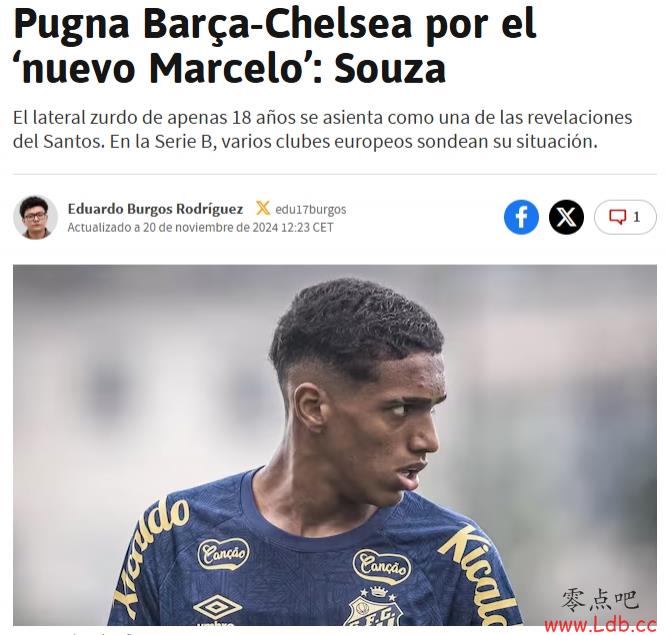
Task: Click the left Canção sponsor badge
Action: 224,553
